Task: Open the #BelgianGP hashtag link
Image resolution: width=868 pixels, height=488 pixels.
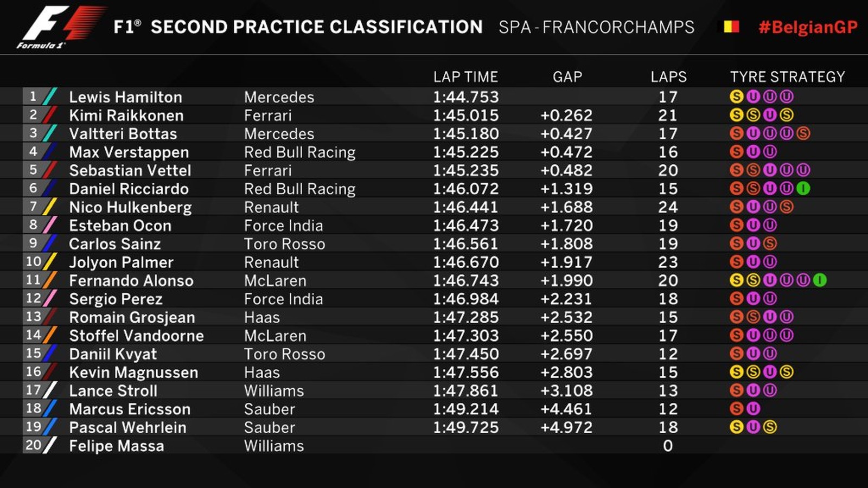Action: click(x=808, y=27)
